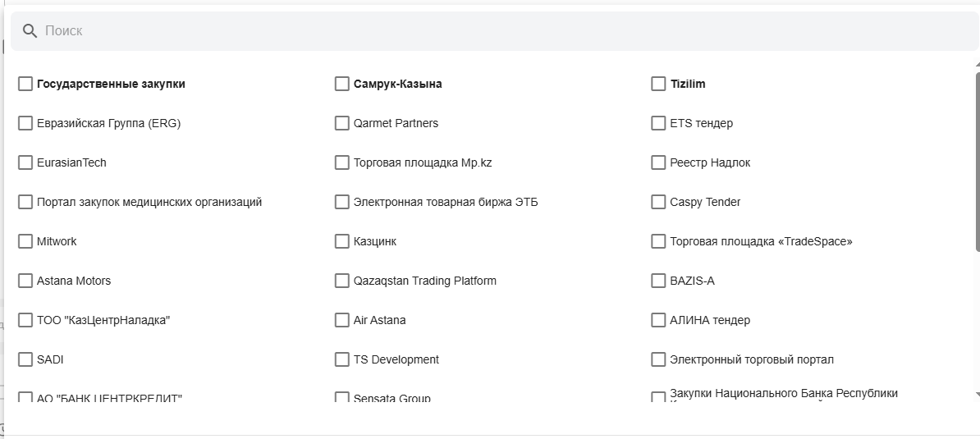This screenshot has height=439, width=980.
Task: Click the Caspy Tender label
Action: [705, 202]
